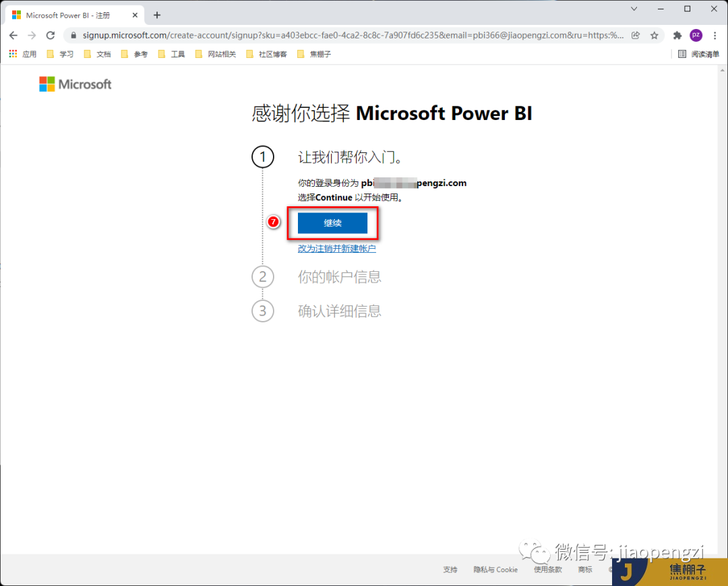The width and height of the screenshot is (728, 586).
Task: Click the browser forward arrow
Action: (32, 35)
